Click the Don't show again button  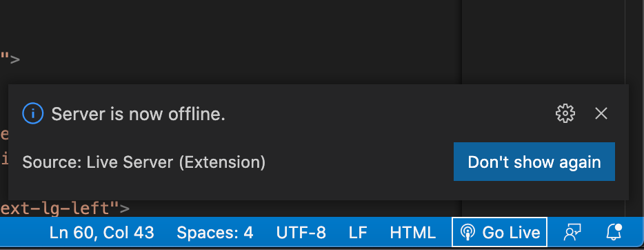pyautogui.click(x=534, y=162)
